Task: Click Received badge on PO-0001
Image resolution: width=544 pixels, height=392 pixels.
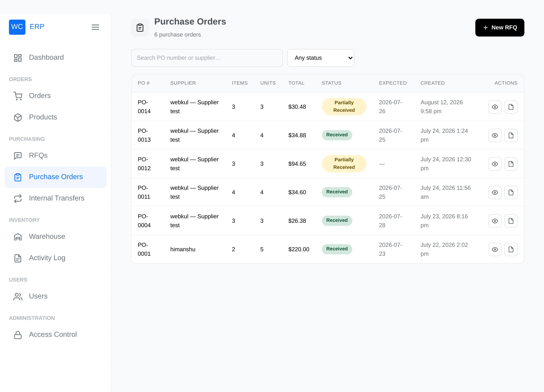Action: click(337, 249)
